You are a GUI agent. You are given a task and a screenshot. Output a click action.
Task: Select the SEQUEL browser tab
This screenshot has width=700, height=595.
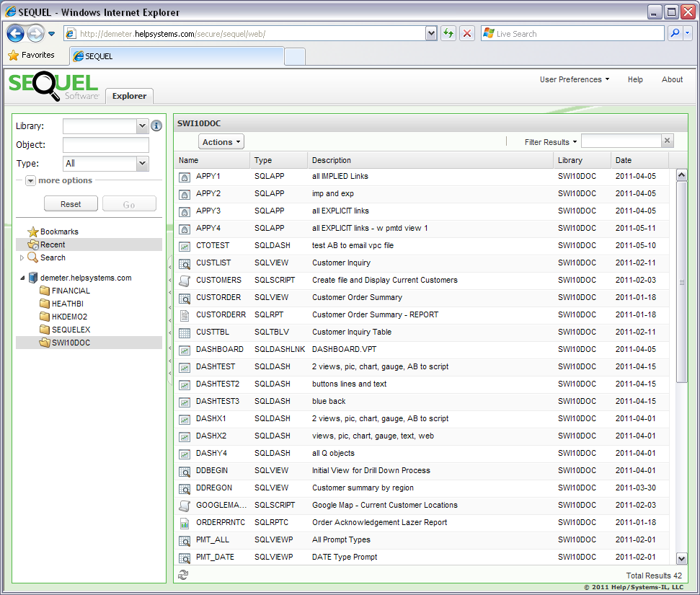pyautogui.click(x=177, y=56)
